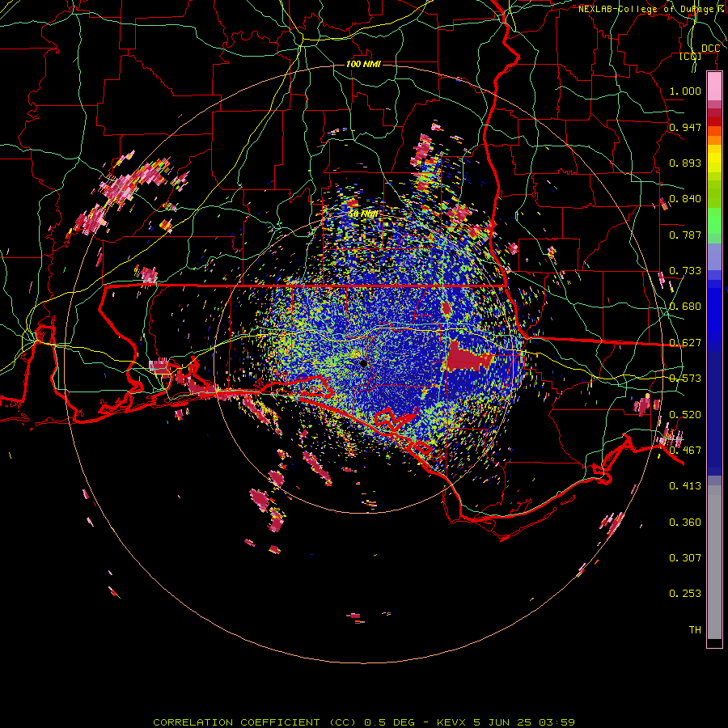
Task: Click the [CC] units label above color bar
Action: point(691,56)
